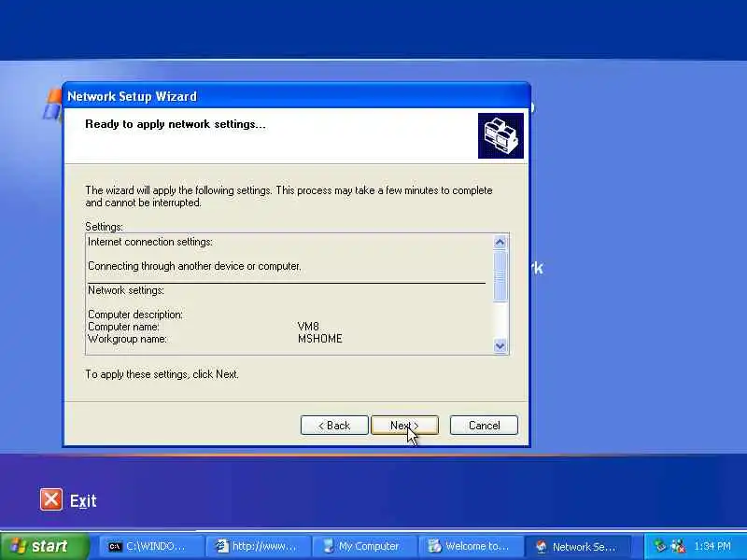Click the red Exit X icon
Screen dimensions: 747x560
coord(51,499)
